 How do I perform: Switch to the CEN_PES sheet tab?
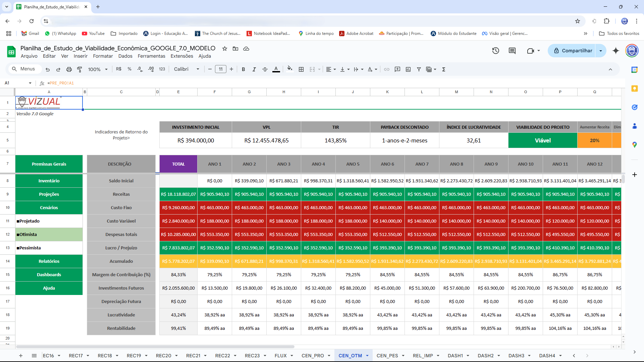(387, 356)
